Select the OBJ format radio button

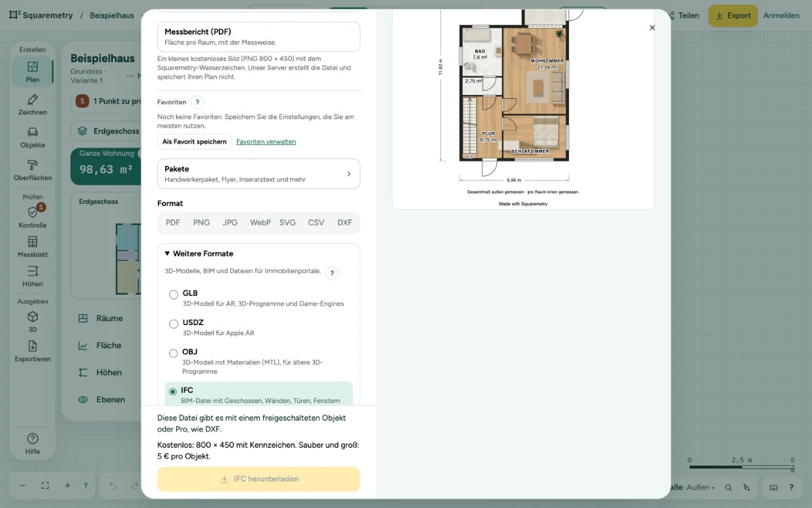pyautogui.click(x=174, y=353)
